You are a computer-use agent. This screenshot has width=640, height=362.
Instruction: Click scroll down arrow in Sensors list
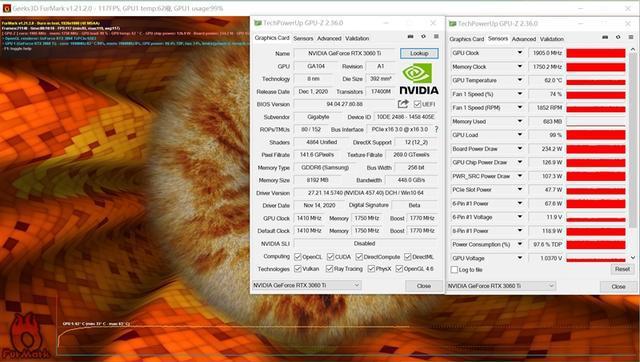click(x=633, y=258)
